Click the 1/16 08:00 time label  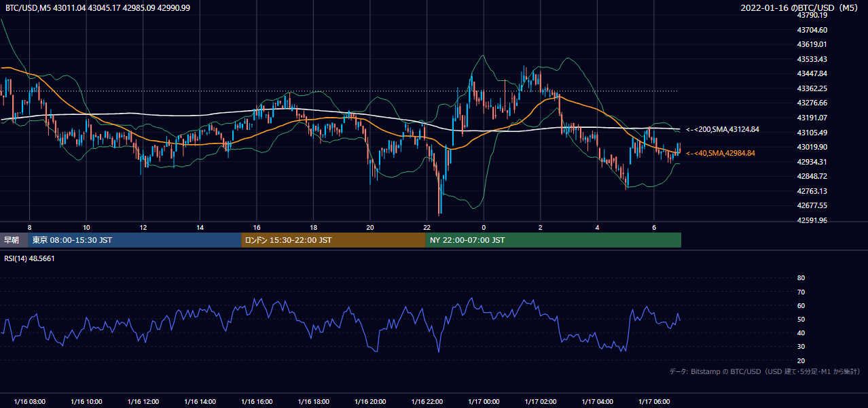29,402
